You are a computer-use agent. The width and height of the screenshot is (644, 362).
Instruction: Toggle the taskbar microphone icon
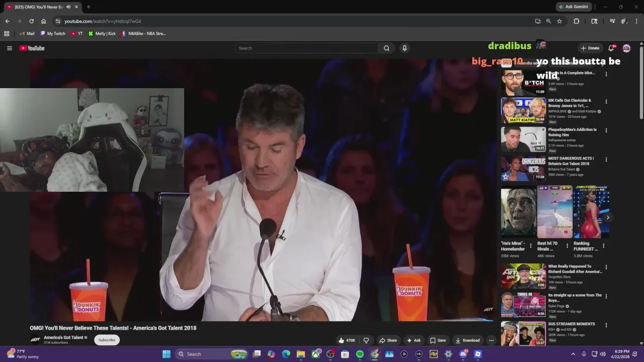[x=584, y=354]
